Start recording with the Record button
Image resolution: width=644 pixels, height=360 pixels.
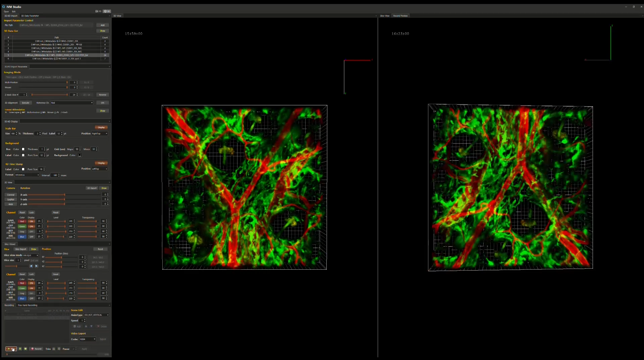36,349
